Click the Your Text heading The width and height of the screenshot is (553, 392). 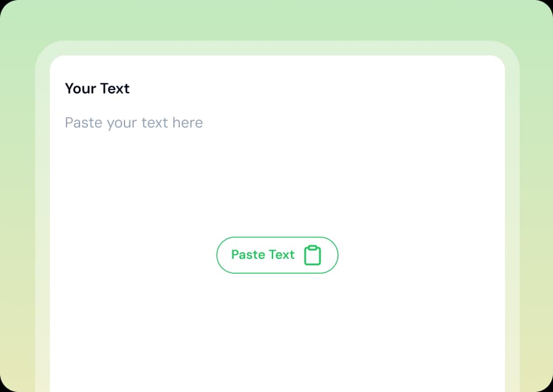pyautogui.click(x=97, y=89)
